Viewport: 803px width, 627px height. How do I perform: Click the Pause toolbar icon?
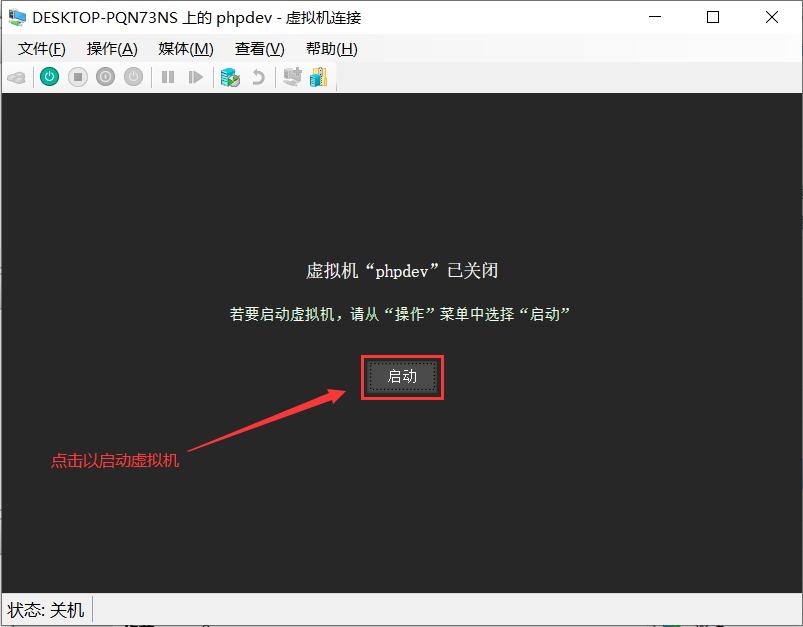click(168, 76)
